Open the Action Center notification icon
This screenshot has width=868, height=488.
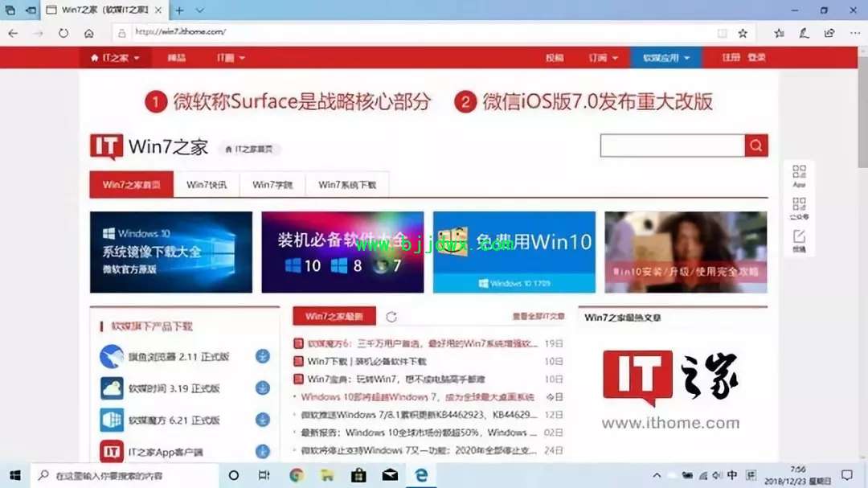[847, 475]
